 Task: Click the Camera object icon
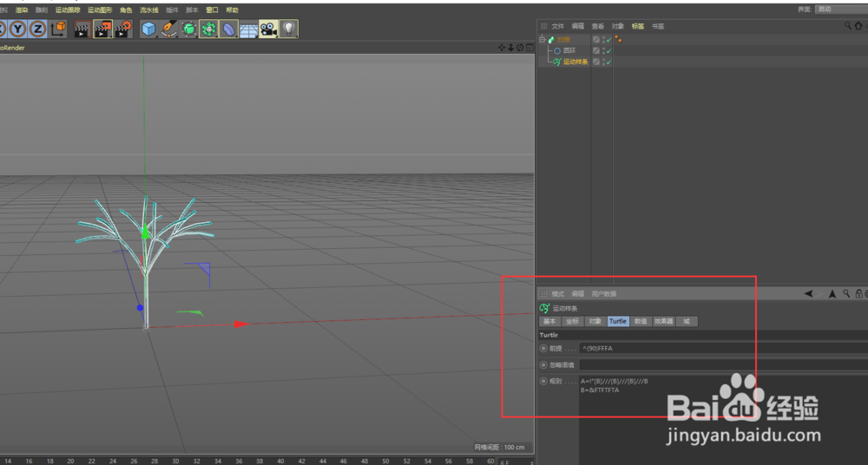(268, 29)
